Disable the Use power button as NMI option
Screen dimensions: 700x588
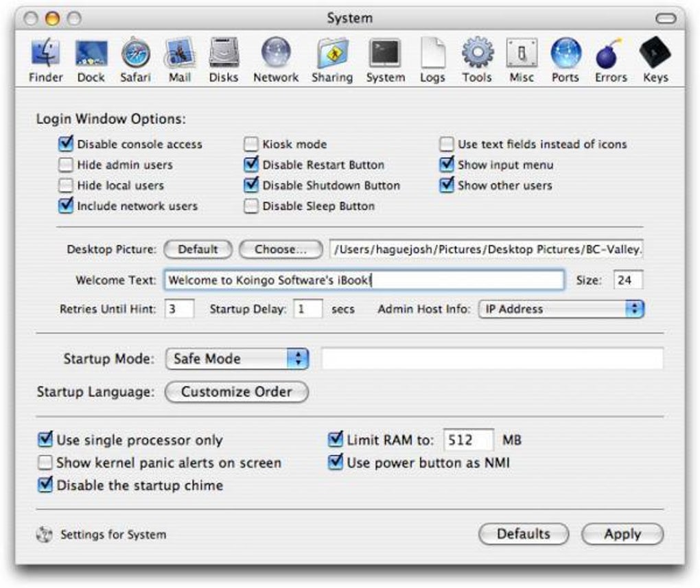336,462
